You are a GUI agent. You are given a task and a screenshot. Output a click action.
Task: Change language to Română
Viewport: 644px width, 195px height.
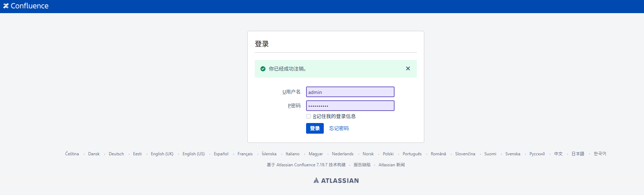pos(438,154)
